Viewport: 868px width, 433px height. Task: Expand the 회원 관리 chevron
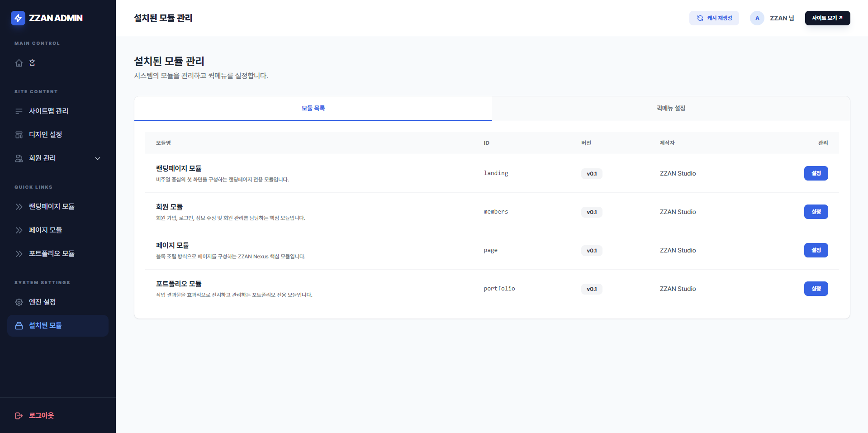(98, 158)
